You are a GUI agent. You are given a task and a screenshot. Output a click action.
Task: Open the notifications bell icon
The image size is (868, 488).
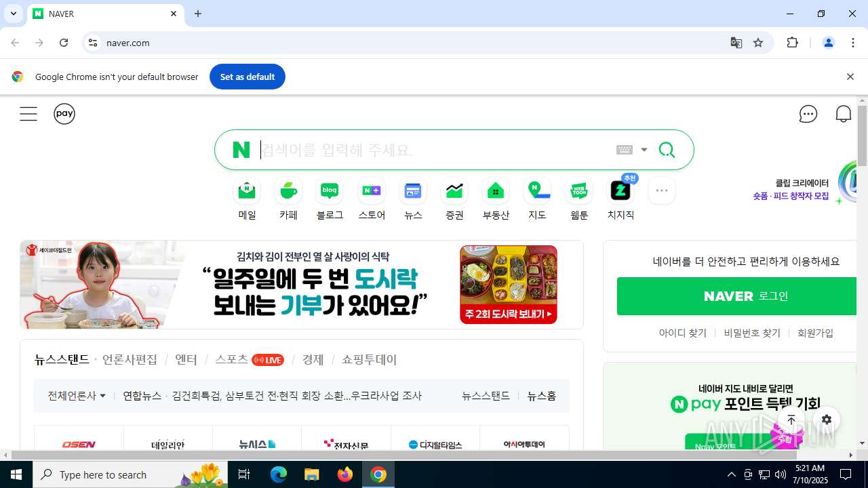tap(844, 114)
